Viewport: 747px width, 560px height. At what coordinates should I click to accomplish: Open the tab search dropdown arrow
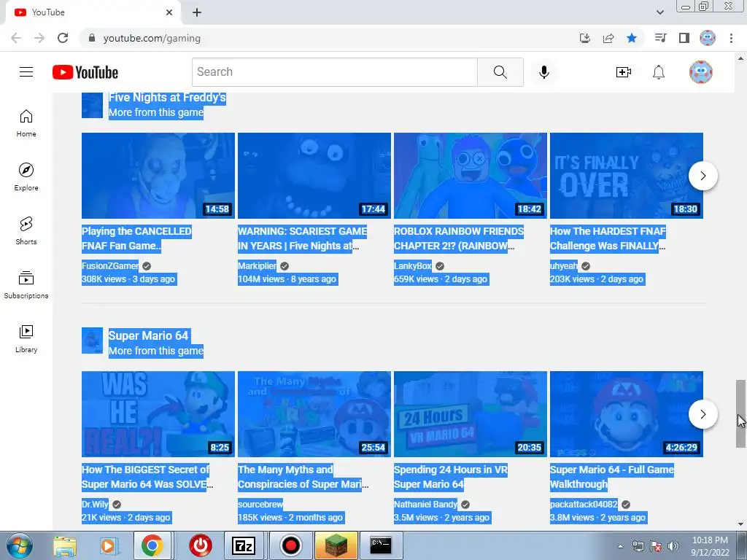(x=659, y=12)
